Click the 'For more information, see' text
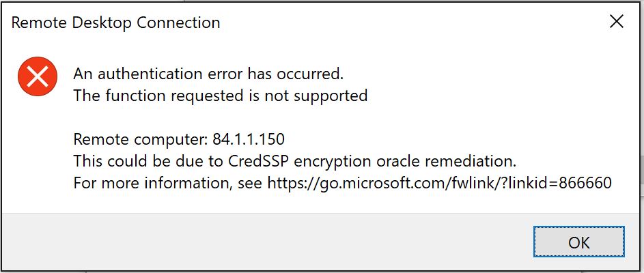The image size is (644, 273). pos(168,183)
